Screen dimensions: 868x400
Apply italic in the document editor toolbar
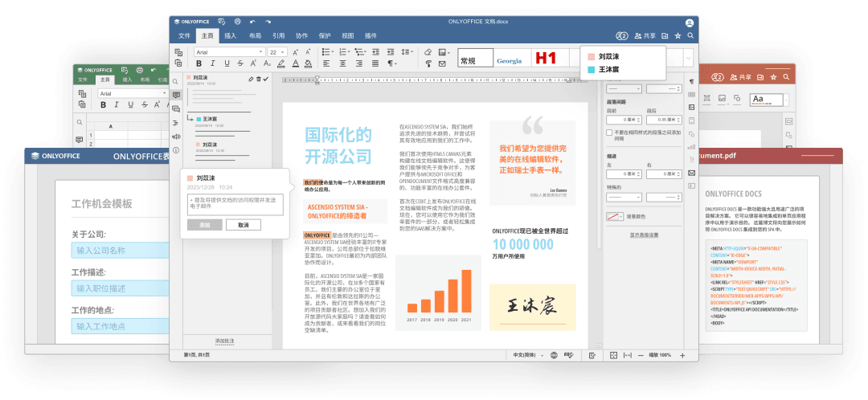click(x=212, y=63)
